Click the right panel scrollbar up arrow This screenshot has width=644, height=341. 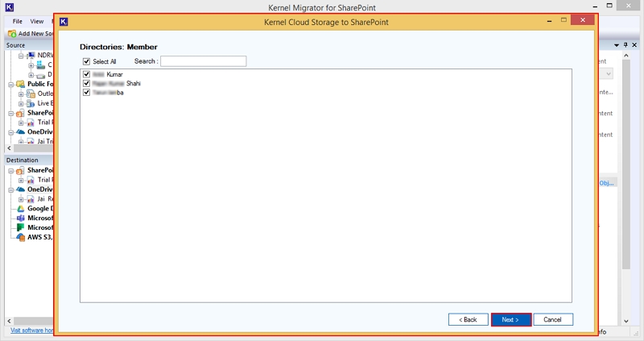pyautogui.click(x=626, y=55)
